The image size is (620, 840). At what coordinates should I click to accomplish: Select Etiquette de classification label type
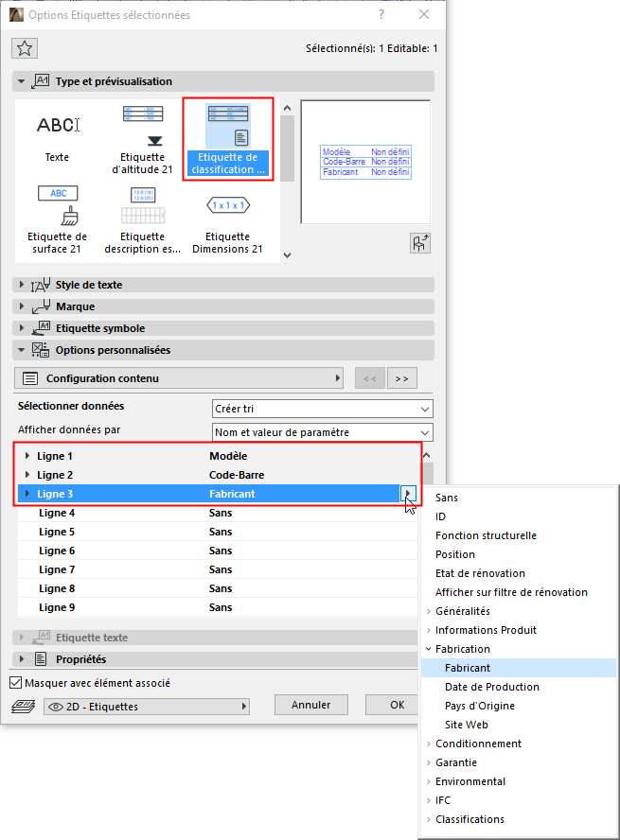point(228,138)
